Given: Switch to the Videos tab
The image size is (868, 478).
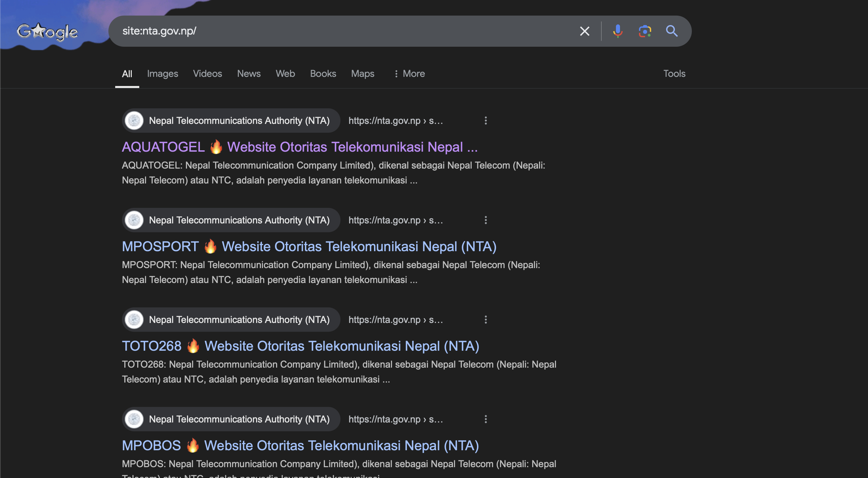Looking at the screenshot, I should click(207, 74).
